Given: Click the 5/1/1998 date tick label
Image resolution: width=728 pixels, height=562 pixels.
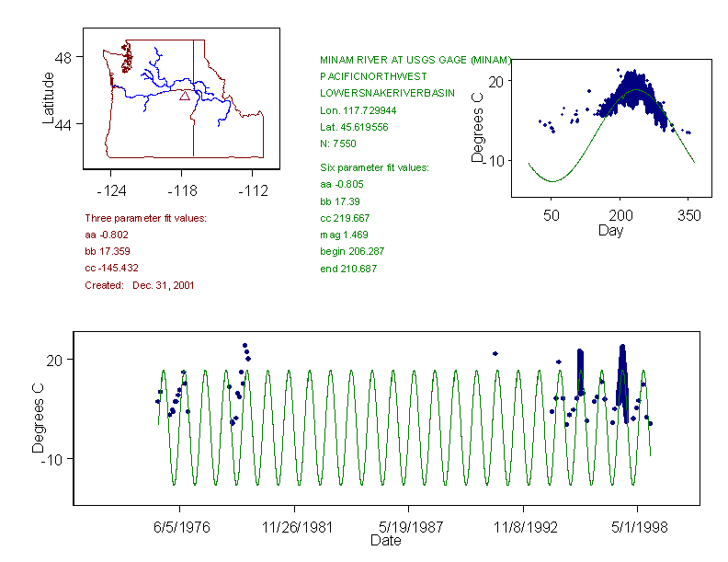Looking at the screenshot, I should point(637,528).
